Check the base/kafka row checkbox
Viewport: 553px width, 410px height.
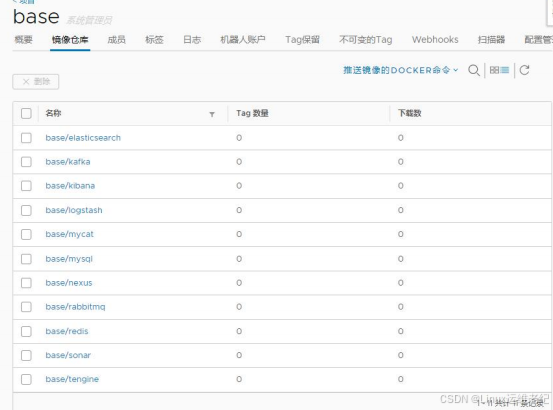(26, 162)
